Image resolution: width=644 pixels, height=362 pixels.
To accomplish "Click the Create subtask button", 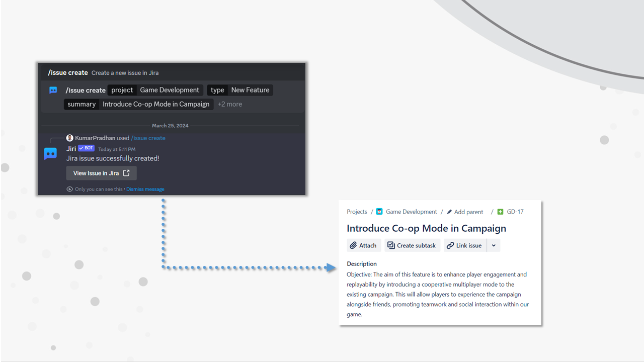I will 412,245.
